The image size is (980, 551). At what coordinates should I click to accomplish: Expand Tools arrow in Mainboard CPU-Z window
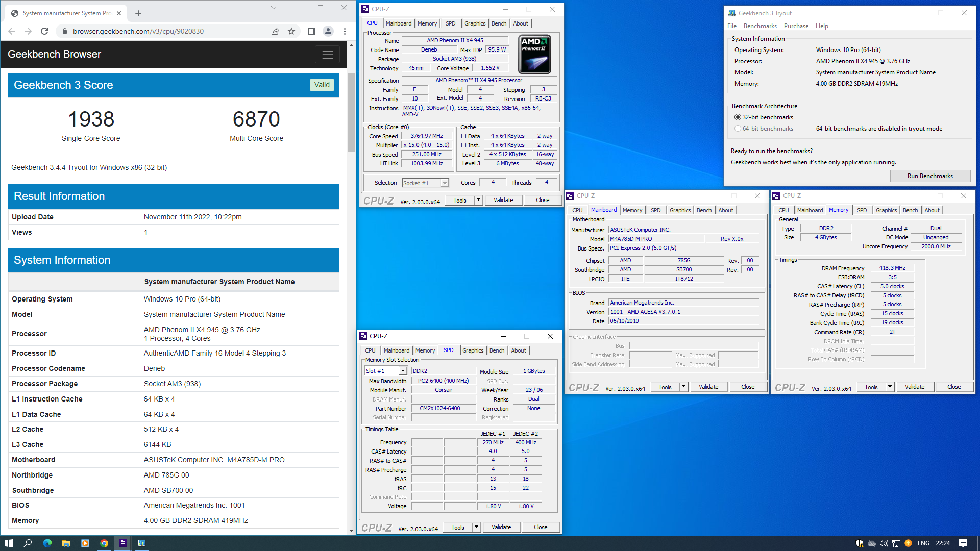[x=683, y=387]
